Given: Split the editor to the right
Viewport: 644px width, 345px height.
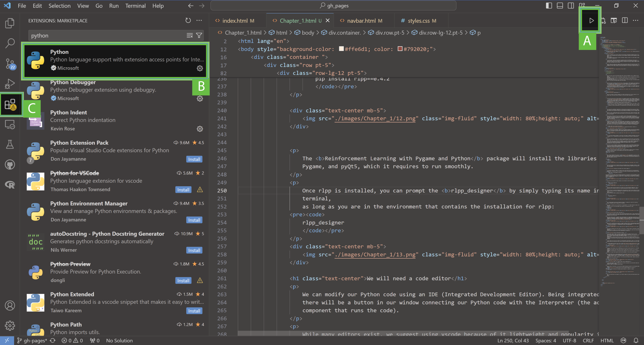Looking at the screenshot, I should (625, 21).
